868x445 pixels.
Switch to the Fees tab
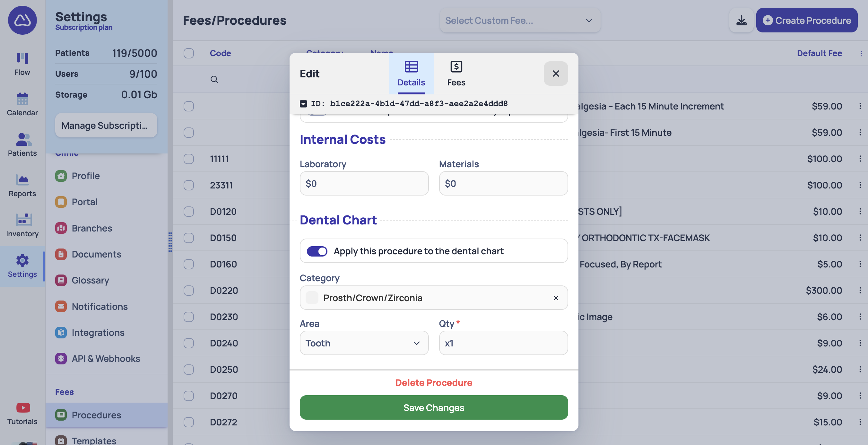(456, 73)
